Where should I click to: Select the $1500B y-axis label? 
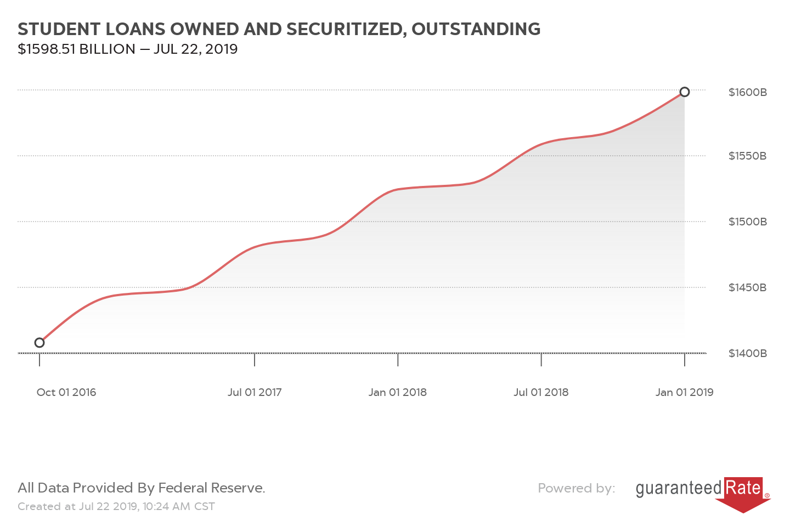[747, 222]
